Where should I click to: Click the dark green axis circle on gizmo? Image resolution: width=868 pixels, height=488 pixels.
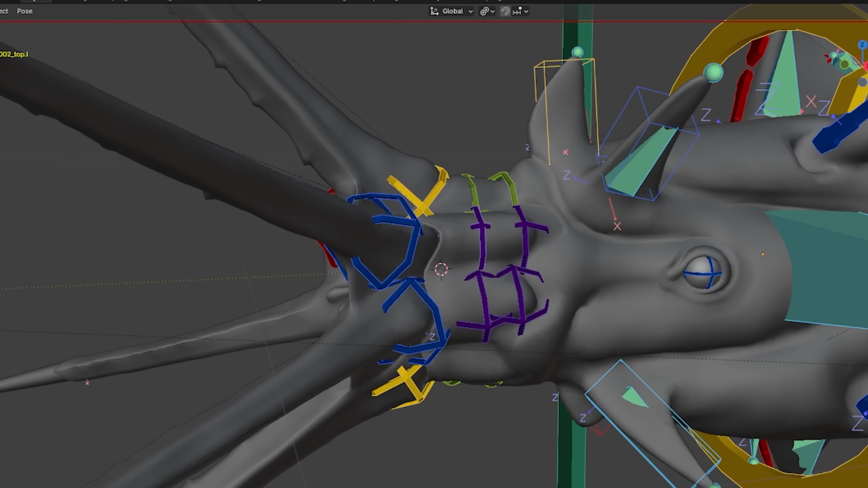tap(844, 64)
